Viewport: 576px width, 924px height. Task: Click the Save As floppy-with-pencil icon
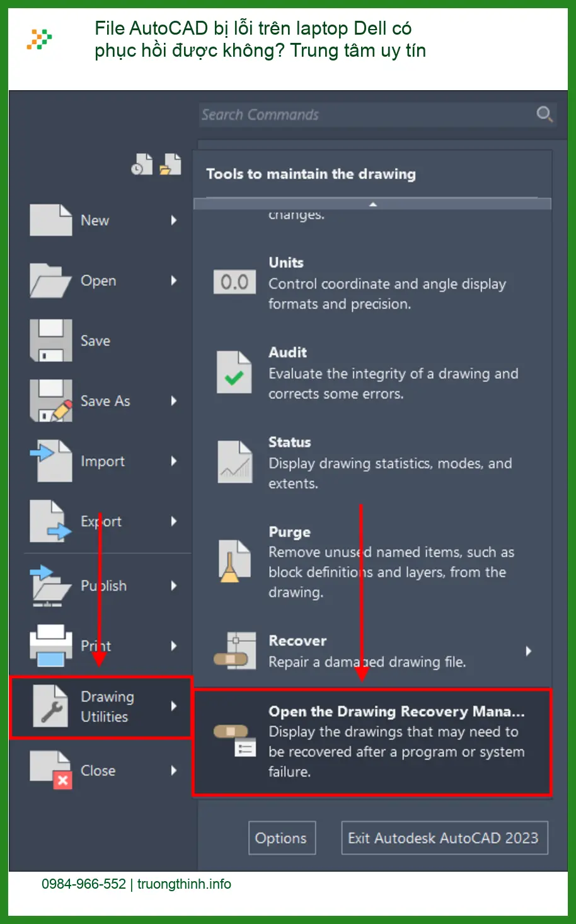[x=51, y=401]
